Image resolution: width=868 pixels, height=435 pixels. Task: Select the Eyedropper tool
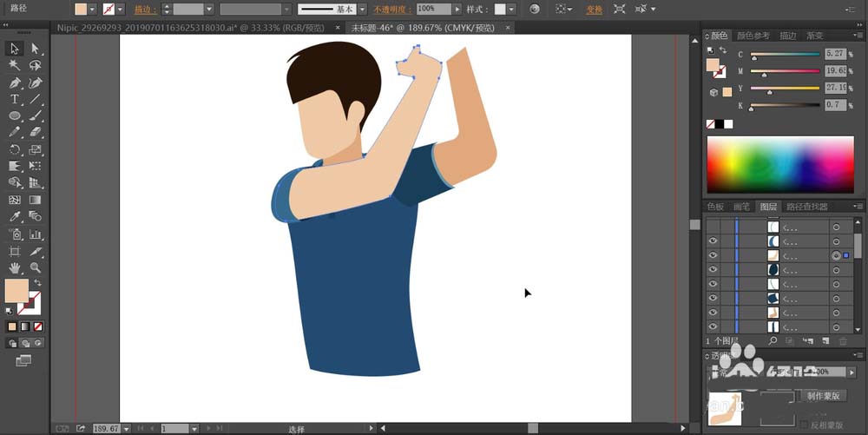15,216
